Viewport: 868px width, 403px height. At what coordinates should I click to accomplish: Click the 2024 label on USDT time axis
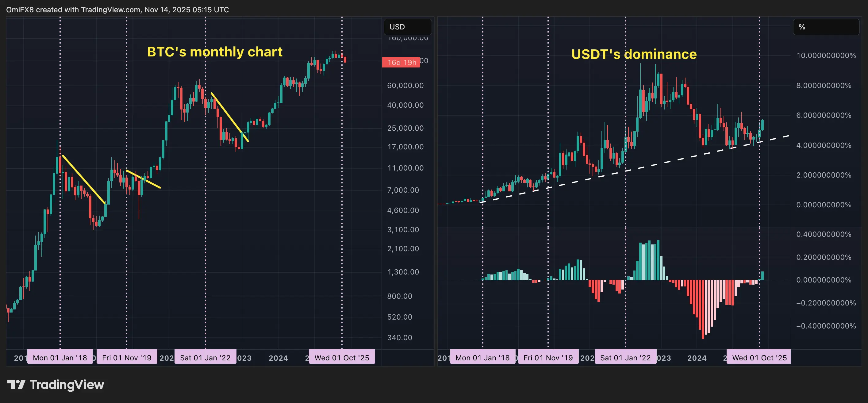pos(697,358)
